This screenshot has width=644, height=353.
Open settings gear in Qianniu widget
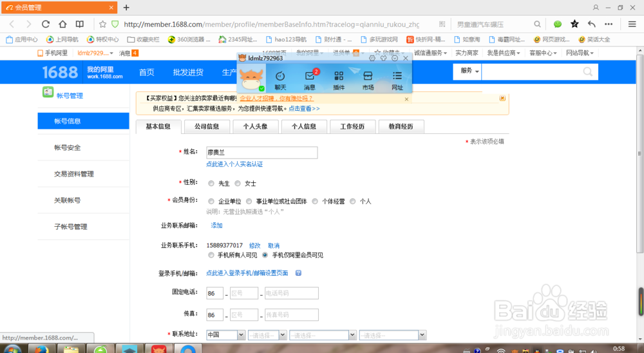pos(372,59)
